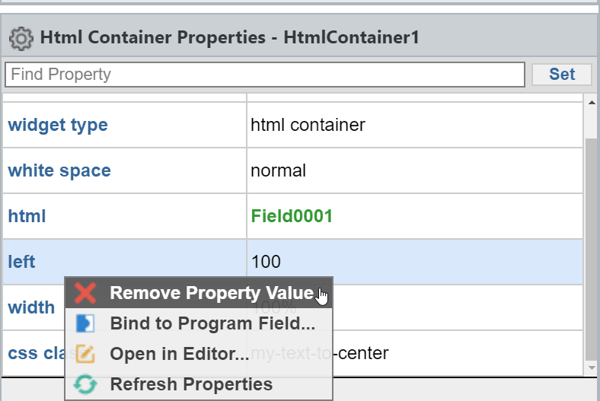The width and height of the screenshot is (600, 401).
Task: Click the blue Bind to Program Field icon
Action: [x=85, y=323]
